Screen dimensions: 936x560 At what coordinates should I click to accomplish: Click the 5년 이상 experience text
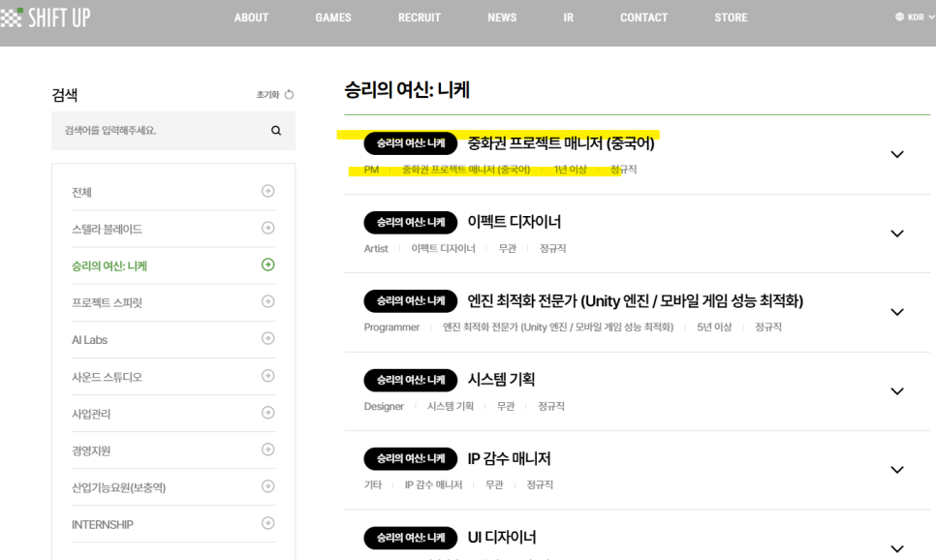coord(714,327)
